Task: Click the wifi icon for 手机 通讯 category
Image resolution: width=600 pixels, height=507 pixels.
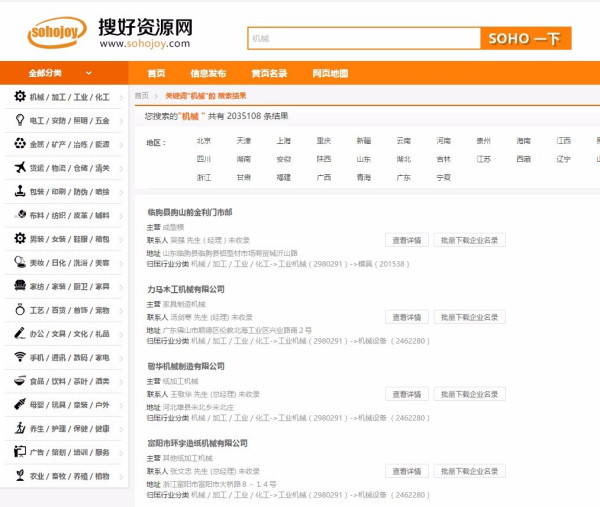Action: click(x=19, y=357)
